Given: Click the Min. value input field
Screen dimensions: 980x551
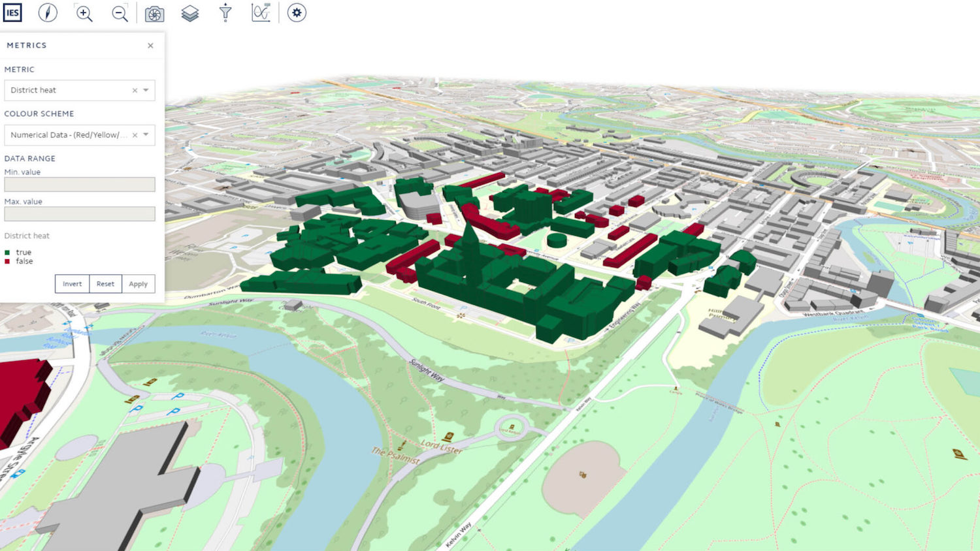Looking at the screenshot, I should pos(79,185).
